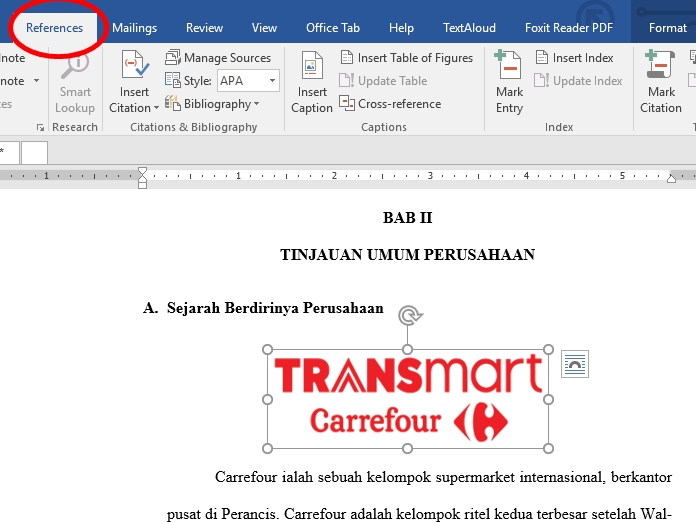Open Manage Sources
The height and width of the screenshot is (522, 696).
pos(218,58)
